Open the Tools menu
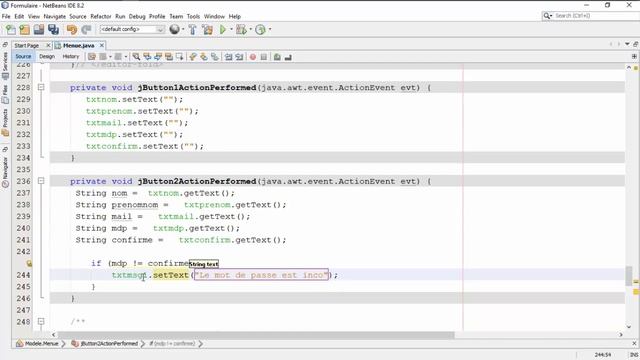This screenshot has width=640, height=360. (193, 16)
